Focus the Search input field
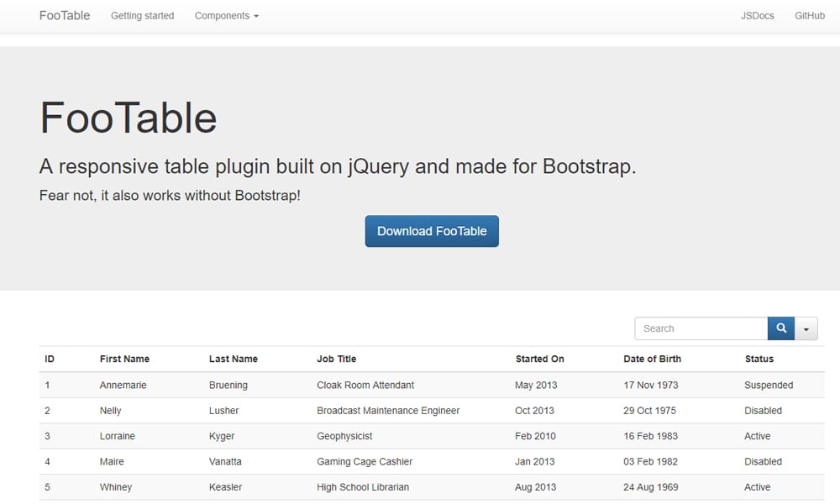The height and width of the screenshot is (504, 840). coord(701,328)
